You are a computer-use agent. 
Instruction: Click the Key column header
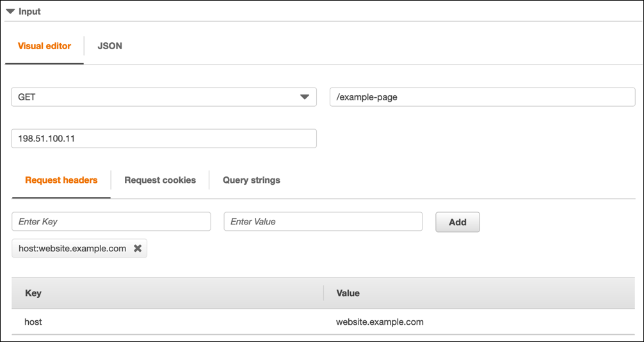(x=33, y=293)
